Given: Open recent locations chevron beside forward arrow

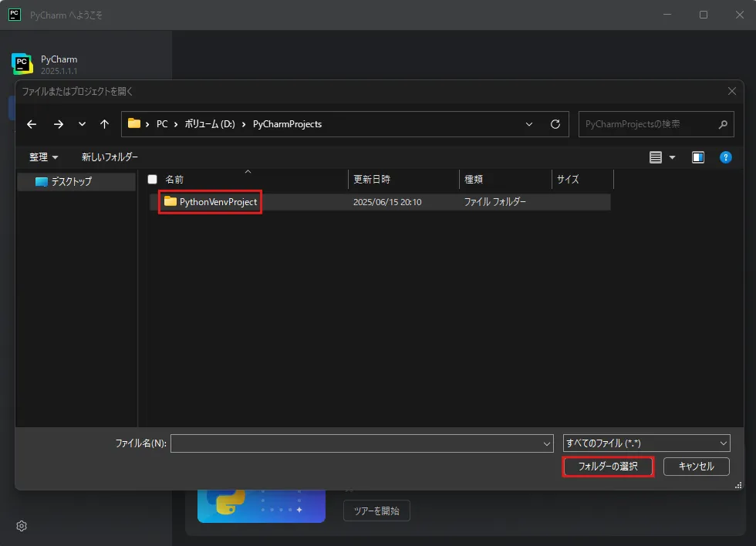Looking at the screenshot, I should coord(82,124).
